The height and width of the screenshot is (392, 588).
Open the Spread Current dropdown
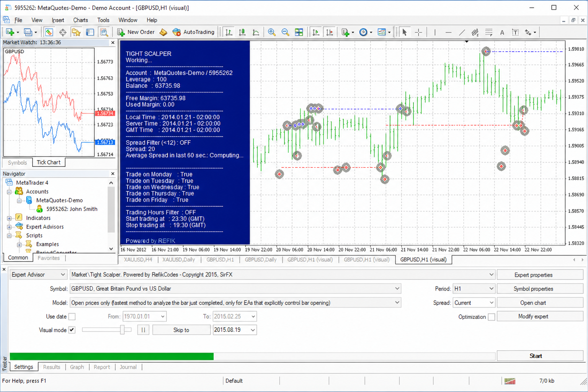[474, 303]
